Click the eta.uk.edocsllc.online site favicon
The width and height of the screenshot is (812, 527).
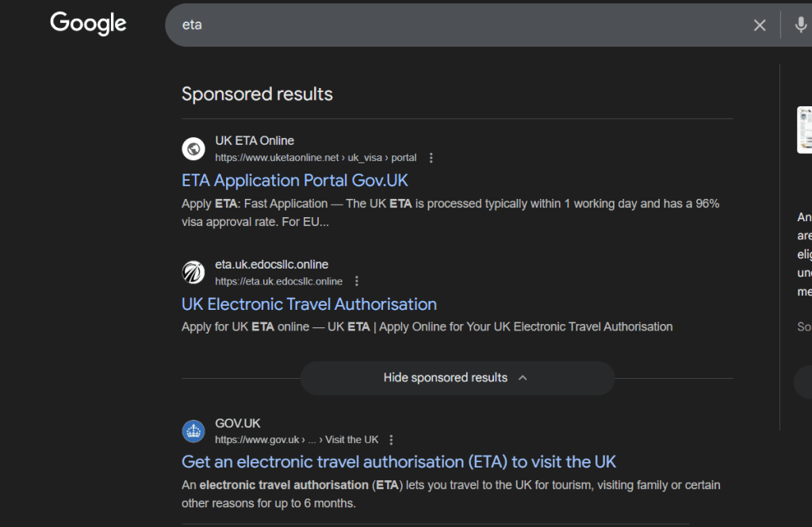point(193,272)
